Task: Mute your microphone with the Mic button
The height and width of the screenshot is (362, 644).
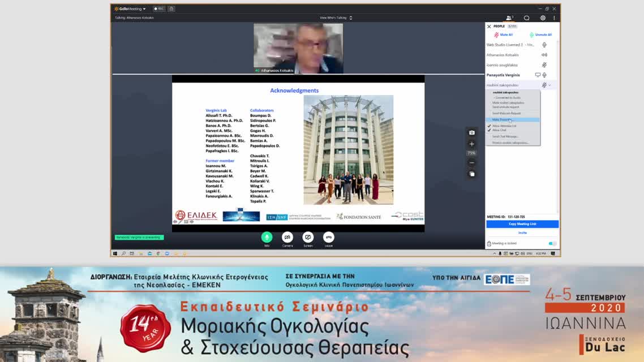Action: point(266,238)
